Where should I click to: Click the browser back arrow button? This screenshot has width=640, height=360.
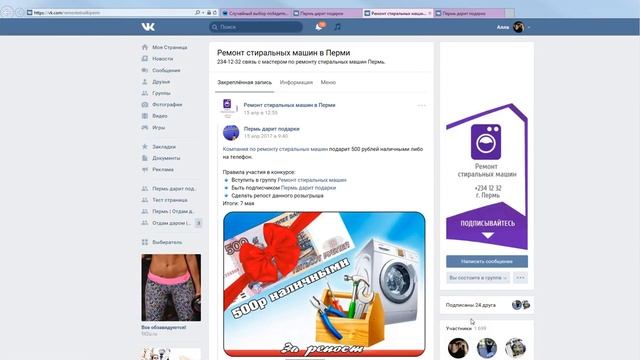coord(6,12)
